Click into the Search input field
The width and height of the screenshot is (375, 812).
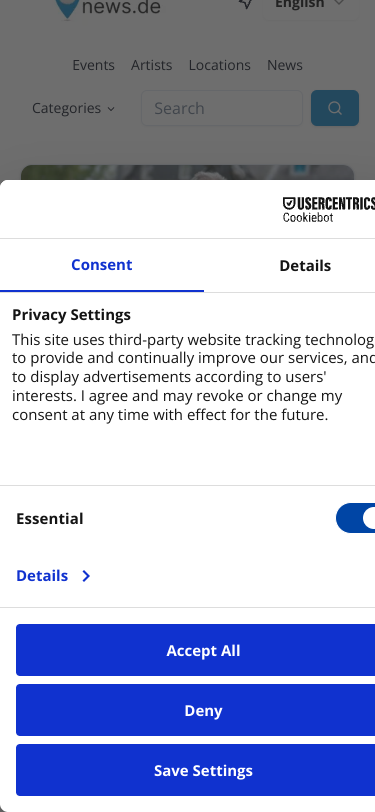pos(222,108)
